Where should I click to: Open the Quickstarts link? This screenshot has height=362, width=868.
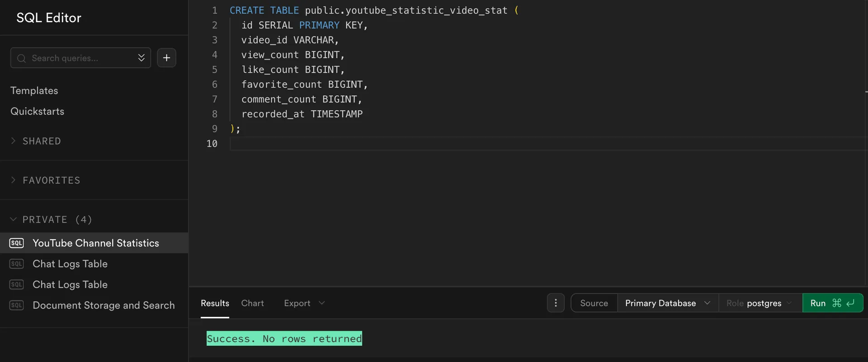[38, 112]
